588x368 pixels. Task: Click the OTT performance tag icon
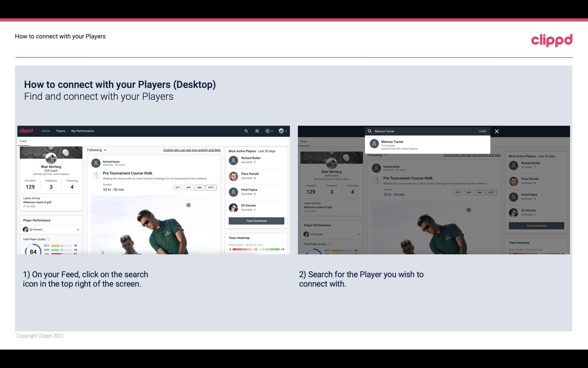coord(177,187)
